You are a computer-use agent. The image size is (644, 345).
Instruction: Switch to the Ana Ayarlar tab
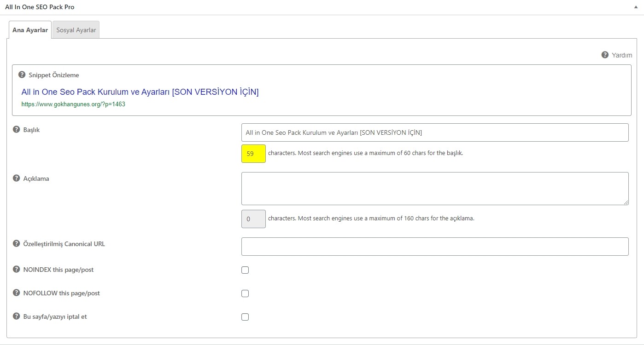pos(30,30)
